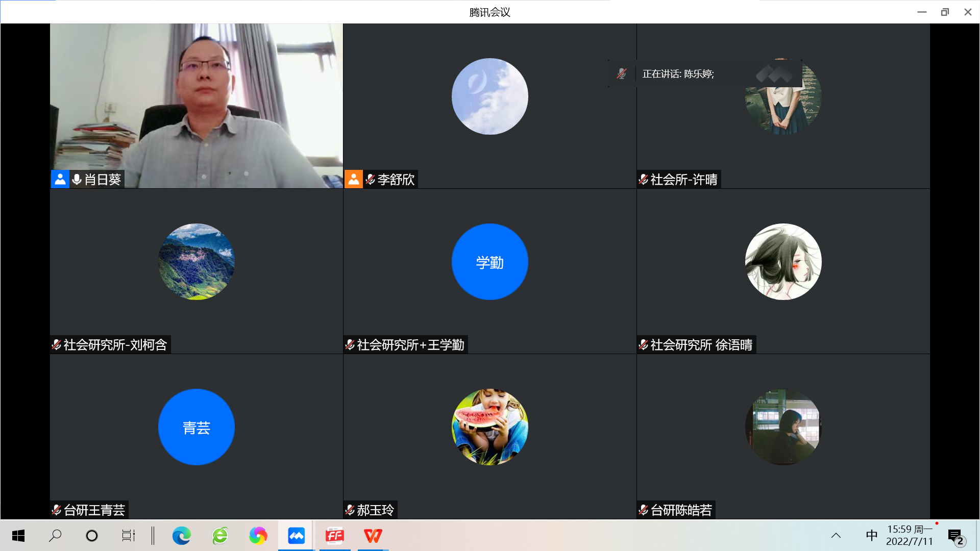980x551 pixels.
Task: Click muted mic icon beside 社会所-许晴
Action: tap(643, 179)
